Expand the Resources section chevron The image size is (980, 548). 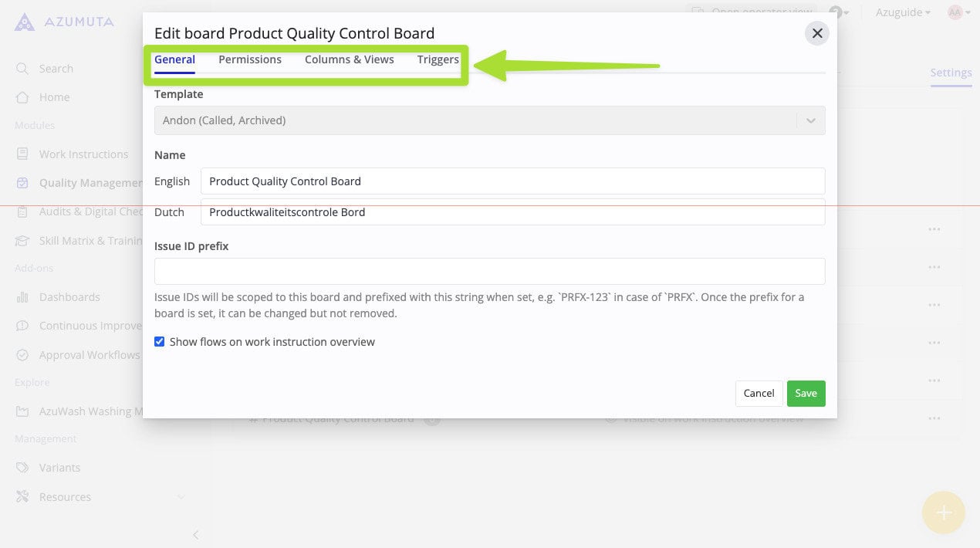(181, 497)
